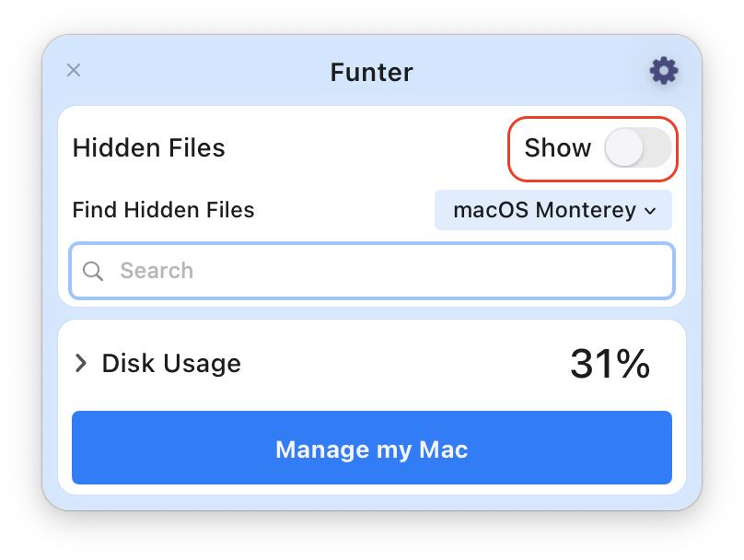744x560 pixels.
Task: Click the Hidden Files heading
Action: [148, 147]
